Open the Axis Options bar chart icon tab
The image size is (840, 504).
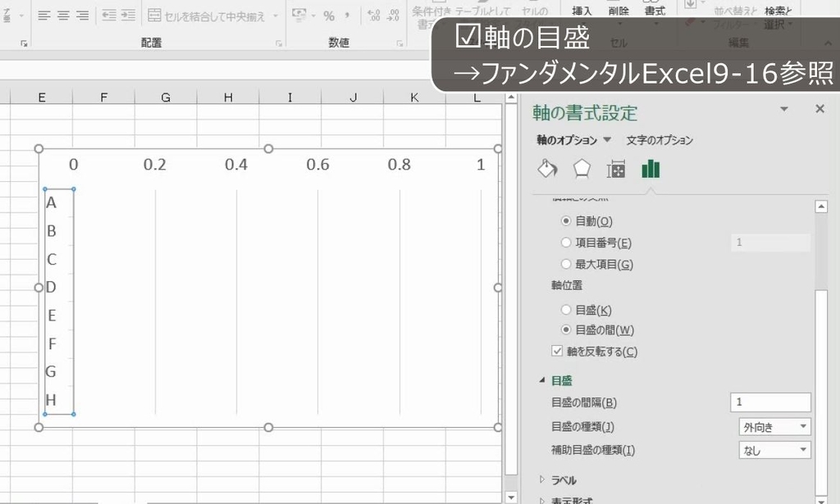pos(651,169)
